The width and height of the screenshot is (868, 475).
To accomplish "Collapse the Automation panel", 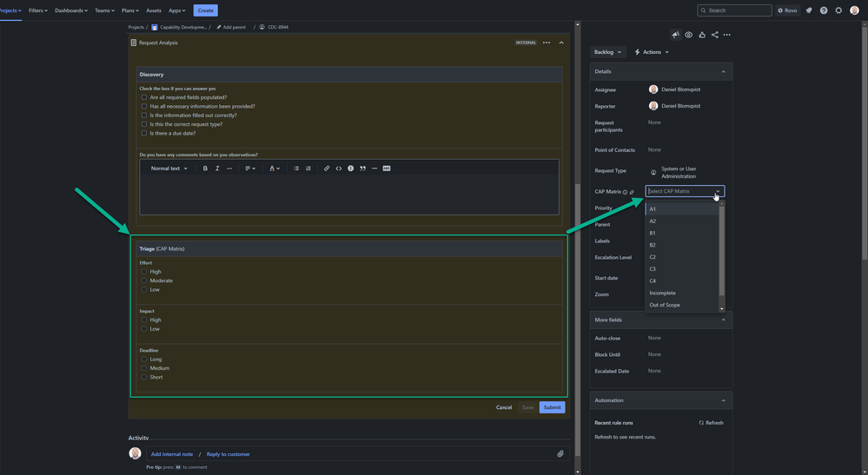I will point(723,400).
